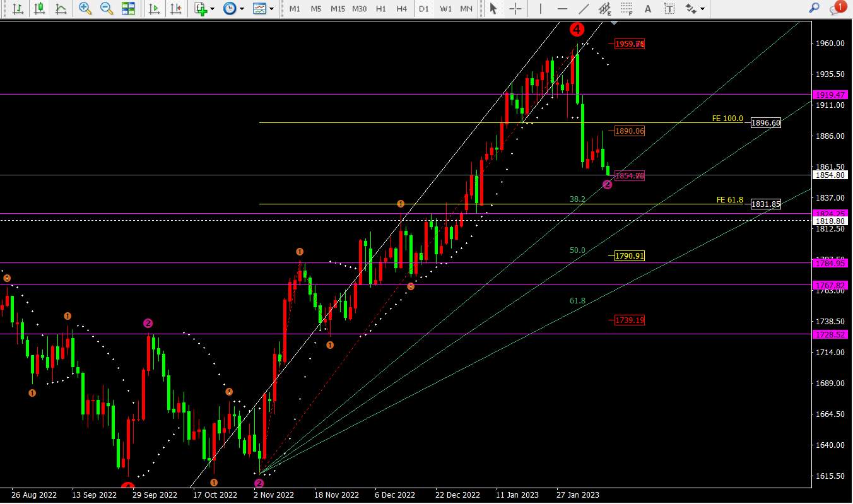Screen dimensions: 853x504
Task: Click the 1767.82 magenta price label
Action: (x=830, y=285)
